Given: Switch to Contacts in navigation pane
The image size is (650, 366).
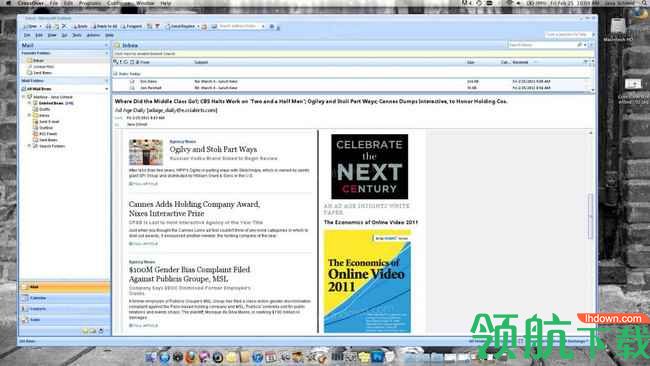Looking at the screenshot, I should [64, 309].
